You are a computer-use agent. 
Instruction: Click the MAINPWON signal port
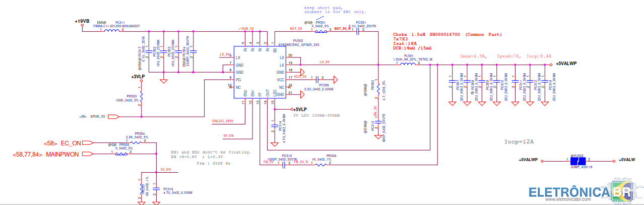(x=87, y=154)
